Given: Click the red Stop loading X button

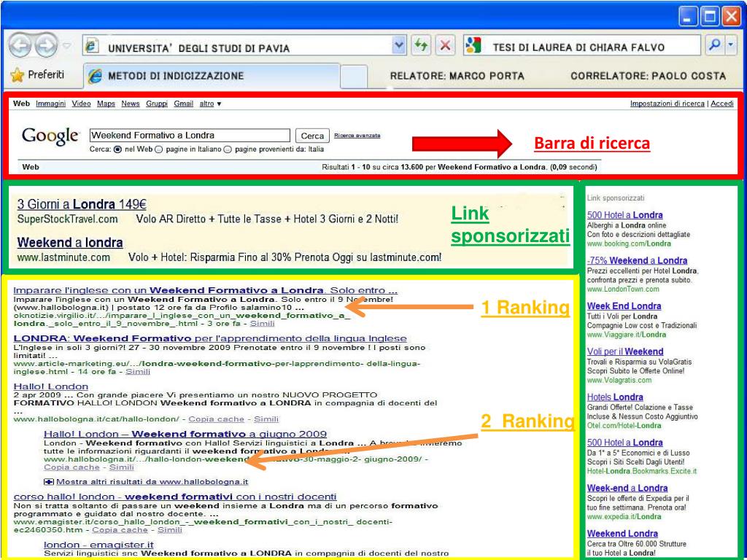Looking at the screenshot, I should (x=445, y=46).
